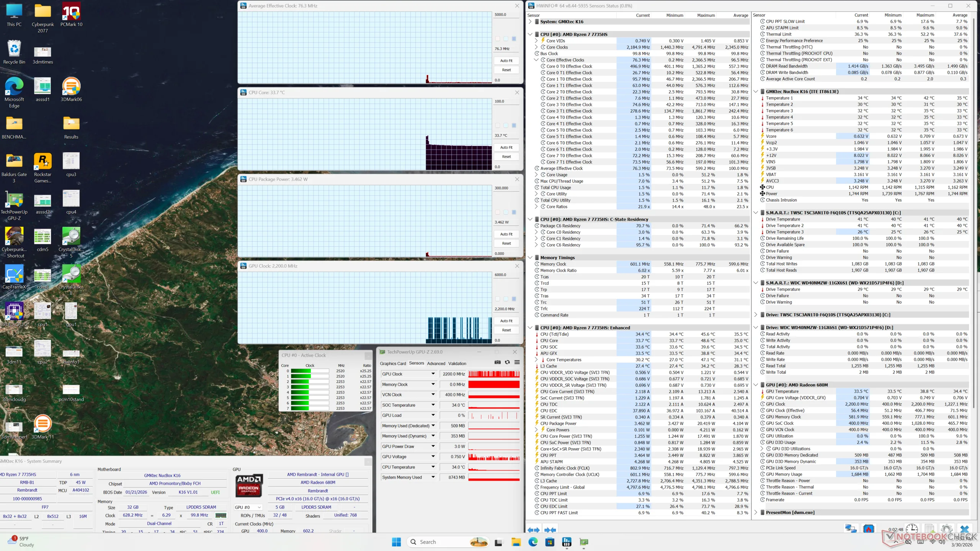Click HWiNFO collapse columns arrows icon
The image size is (980, 551).
tap(550, 530)
